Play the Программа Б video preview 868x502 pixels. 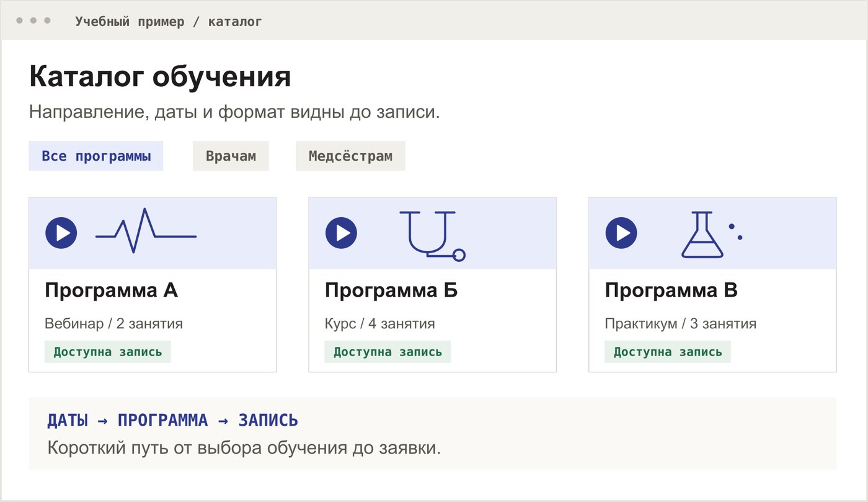coord(342,233)
